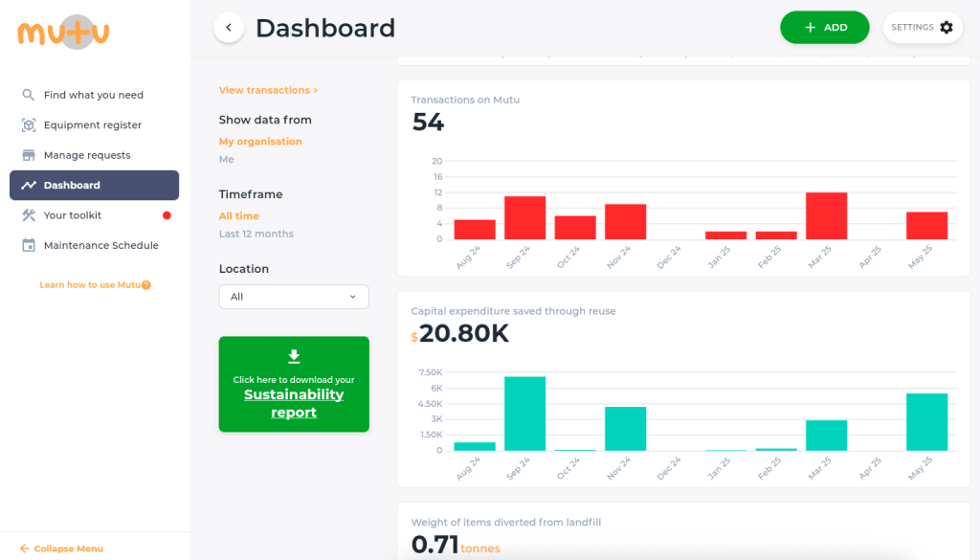Click the Oct 24 red transactions bar

point(575,228)
